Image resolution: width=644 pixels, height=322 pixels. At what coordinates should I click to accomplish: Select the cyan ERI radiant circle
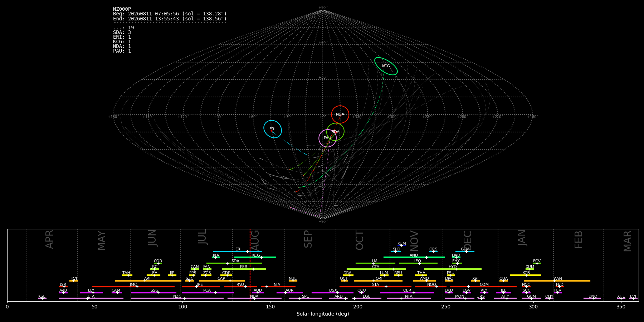[273, 129]
